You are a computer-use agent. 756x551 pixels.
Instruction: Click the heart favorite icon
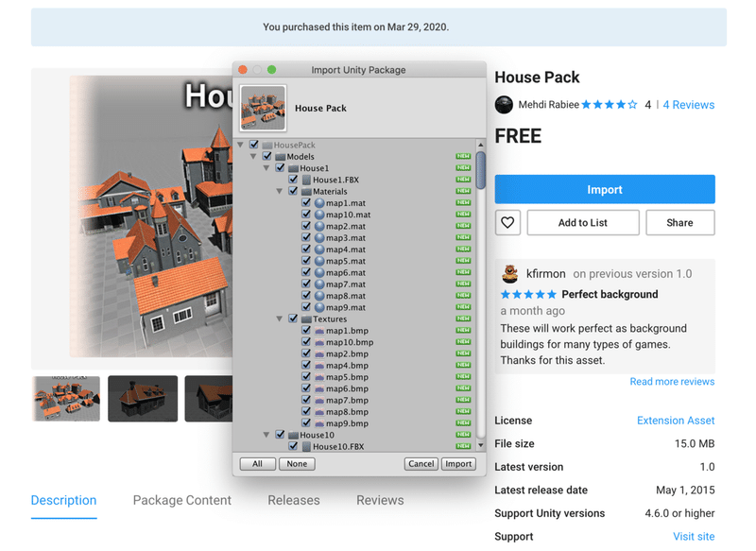pos(507,223)
